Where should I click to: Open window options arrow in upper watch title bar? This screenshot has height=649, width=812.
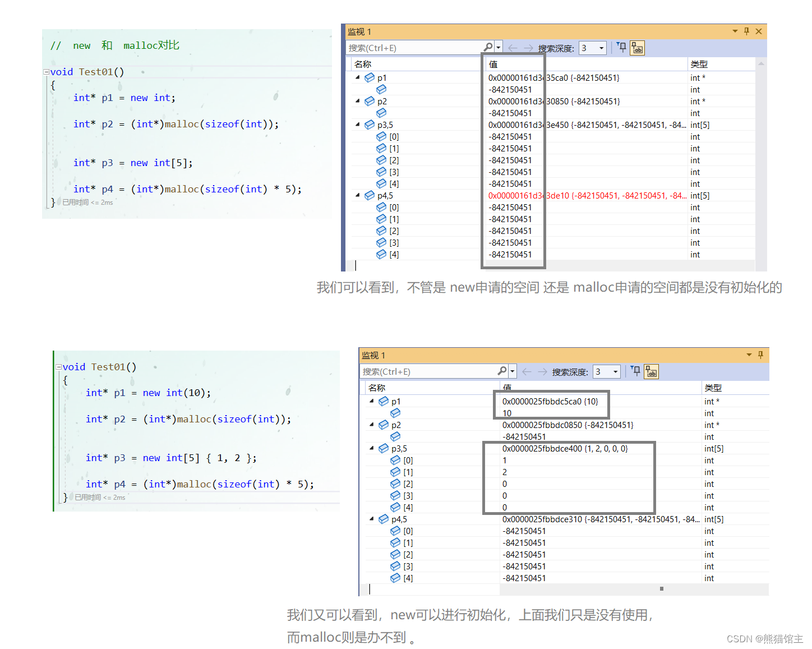pyautogui.click(x=735, y=31)
